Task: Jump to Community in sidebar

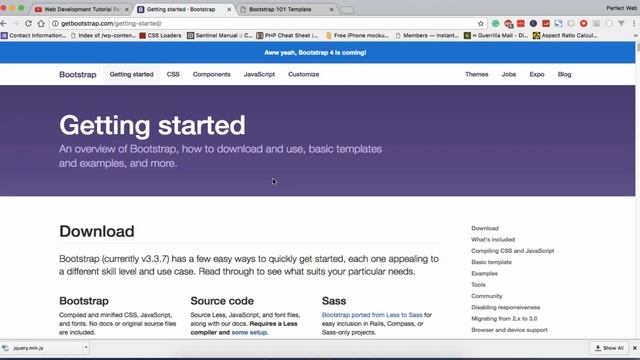Action: coord(487,296)
